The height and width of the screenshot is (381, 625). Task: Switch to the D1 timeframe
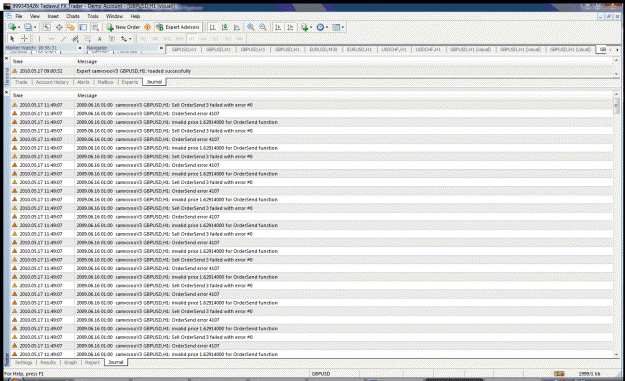pyautogui.click(x=216, y=39)
